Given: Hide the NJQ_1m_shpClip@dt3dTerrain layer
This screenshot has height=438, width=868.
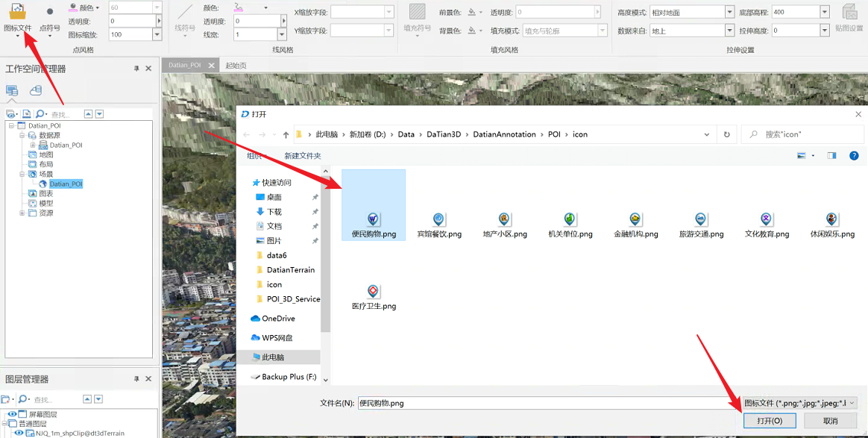Looking at the screenshot, I should click(x=19, y=433).
